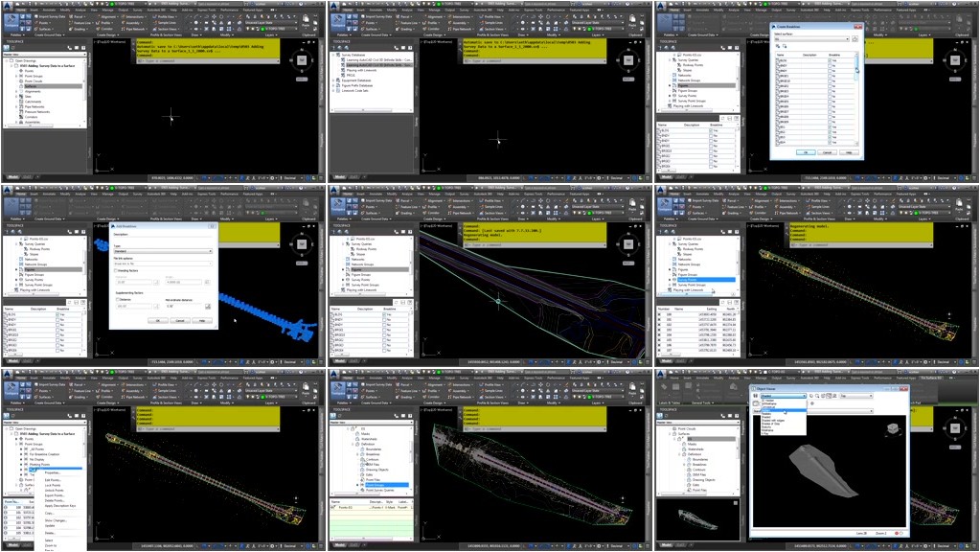Click select-all icon in Create Breaklines dialog

click(x=777, y=46)
